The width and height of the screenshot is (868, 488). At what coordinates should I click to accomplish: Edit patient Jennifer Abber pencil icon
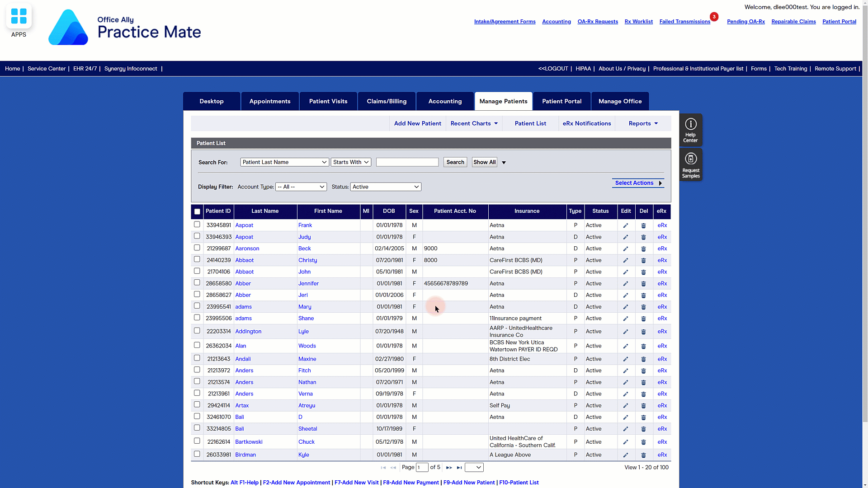coord(626,284)
